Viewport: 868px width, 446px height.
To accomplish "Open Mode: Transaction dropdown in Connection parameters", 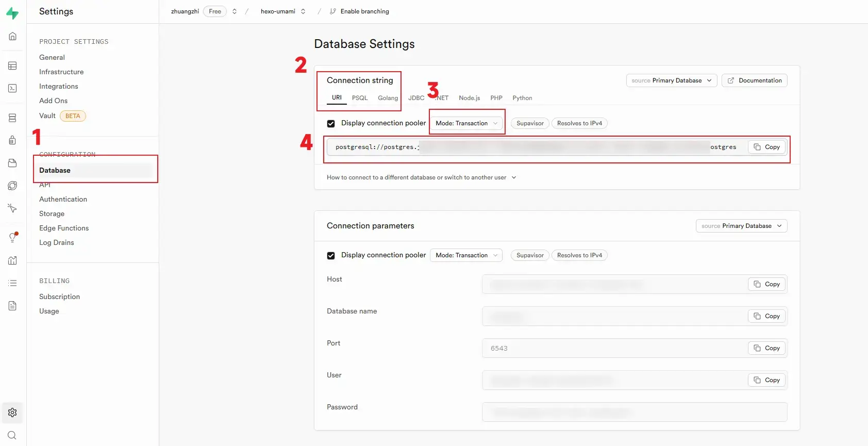I will pyautogui.click(x=466, y=255).
